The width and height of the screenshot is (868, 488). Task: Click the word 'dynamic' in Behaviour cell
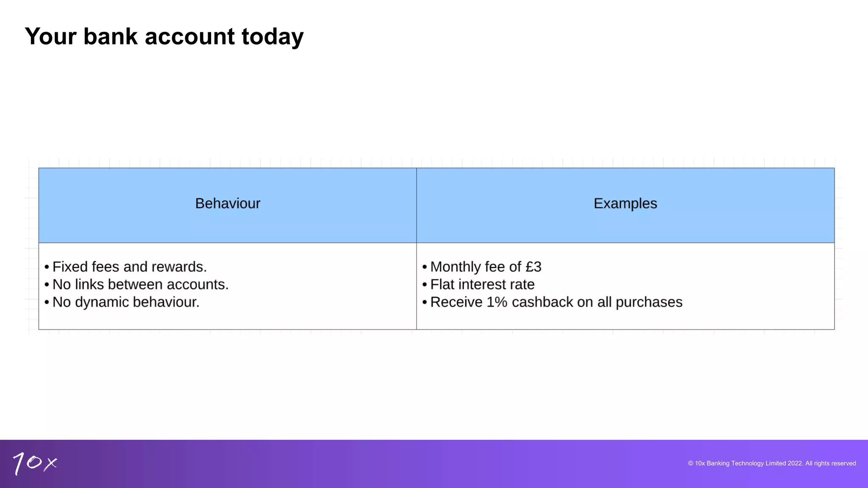[x=102, y=302]
